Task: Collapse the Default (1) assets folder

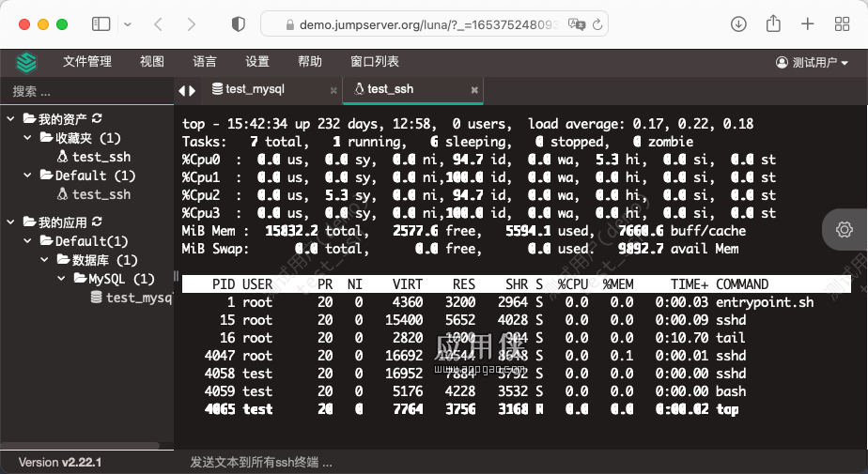Action: [27, 176]
